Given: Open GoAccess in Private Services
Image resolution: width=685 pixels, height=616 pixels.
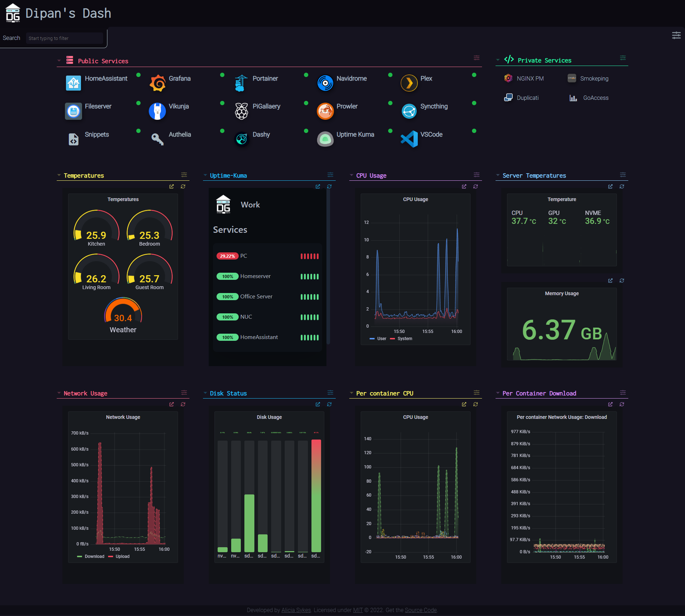Looking at the screenshot, I should tap(573, 98).
